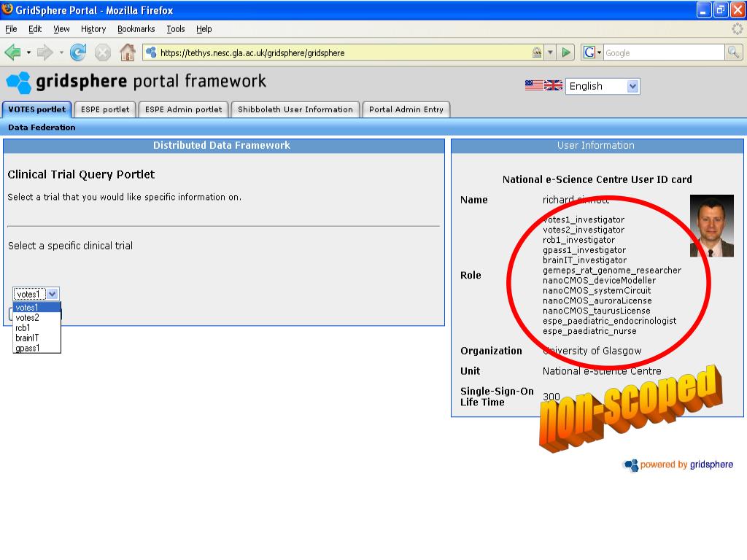
Task: Collapse the votes1 clinical trial dropdown
Action: point(52,294)
